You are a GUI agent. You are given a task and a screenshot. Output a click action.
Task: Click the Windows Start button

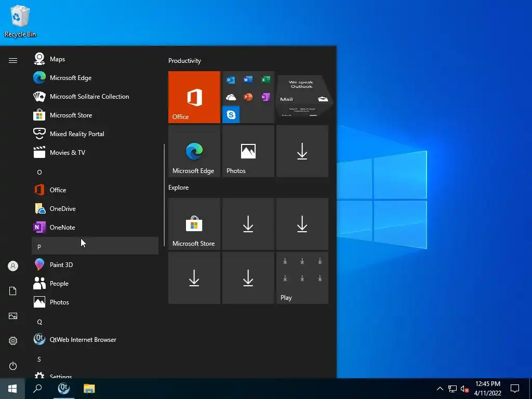(12, 389)
